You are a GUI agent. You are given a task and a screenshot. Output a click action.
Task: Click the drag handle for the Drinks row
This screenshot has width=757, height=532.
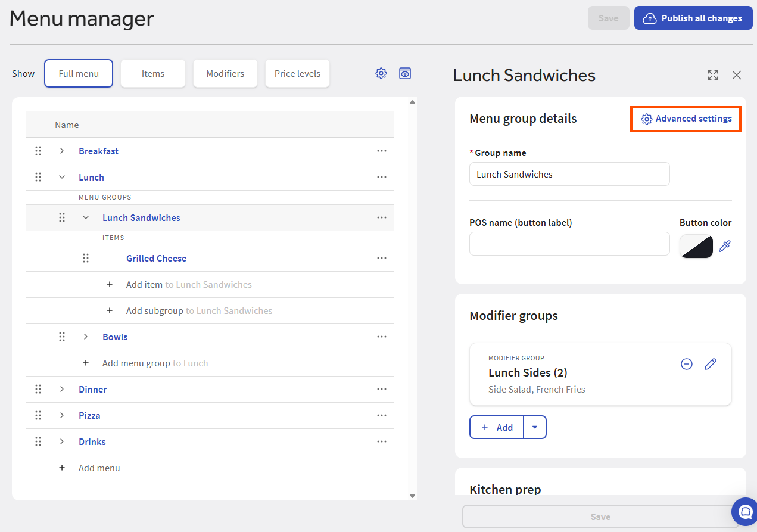pos(38,441)
